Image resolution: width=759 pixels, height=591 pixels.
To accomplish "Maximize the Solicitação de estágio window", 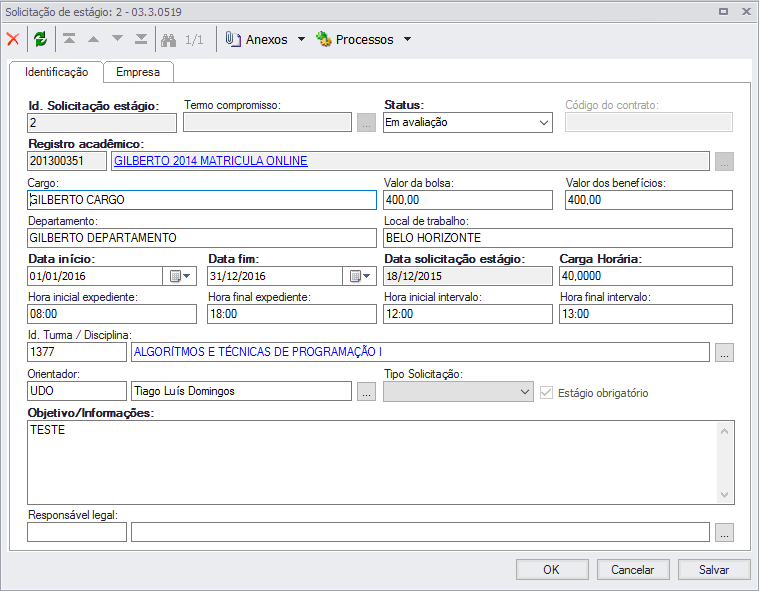I will tap(723, 12).
